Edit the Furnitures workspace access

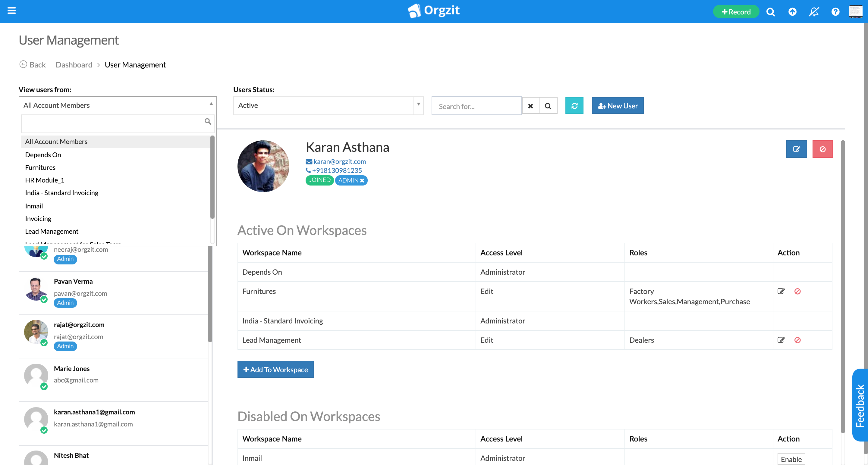(x=781, y=291)
